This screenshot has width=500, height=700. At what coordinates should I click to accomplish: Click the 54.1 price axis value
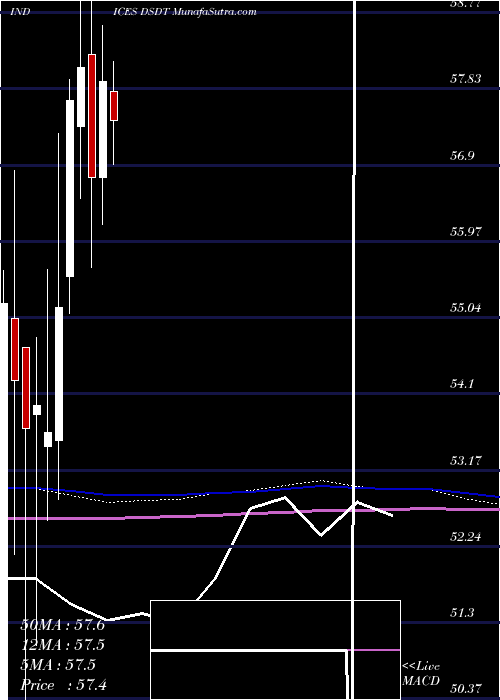point(462,383)
